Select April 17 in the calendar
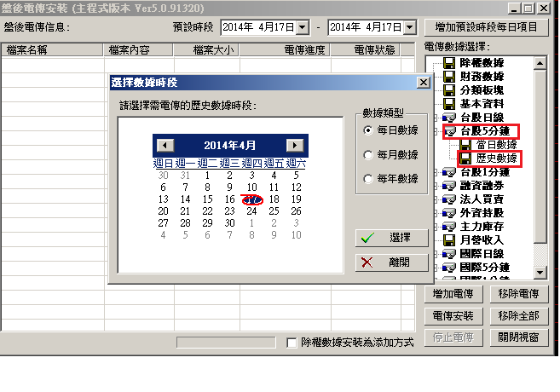This screenshot has width=560, height=392. [252, 199]
